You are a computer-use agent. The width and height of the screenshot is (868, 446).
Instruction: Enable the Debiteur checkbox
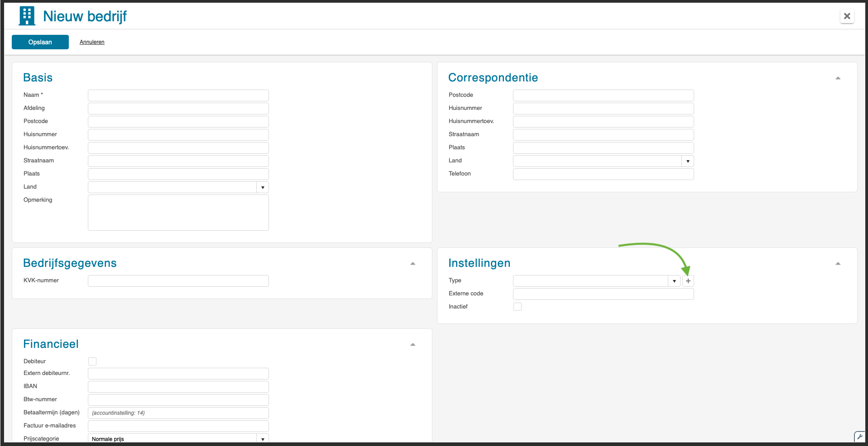pos(92,361)
